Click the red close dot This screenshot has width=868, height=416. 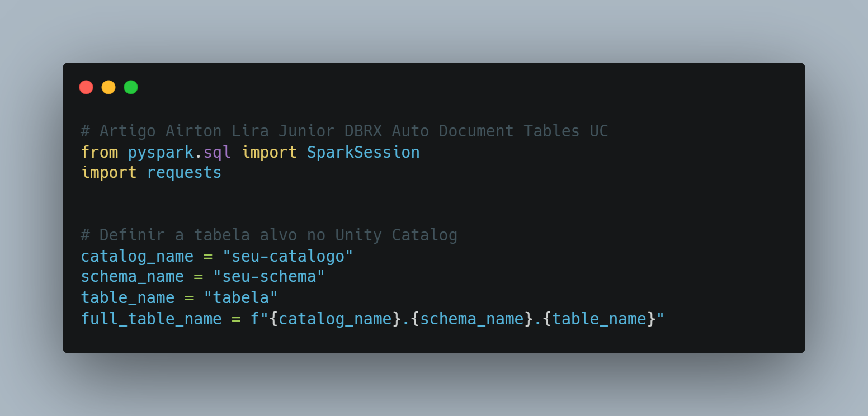pos(86,87)
